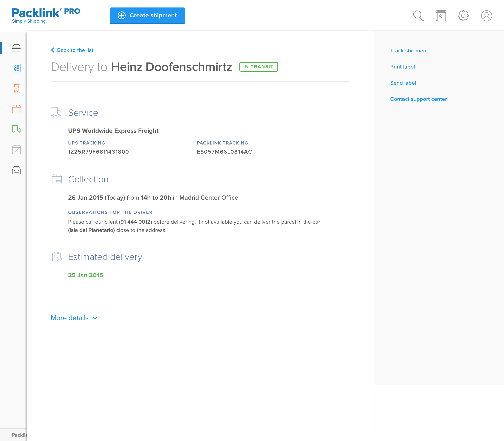Click the Packlink PRO logo

[x=45, y=15]
